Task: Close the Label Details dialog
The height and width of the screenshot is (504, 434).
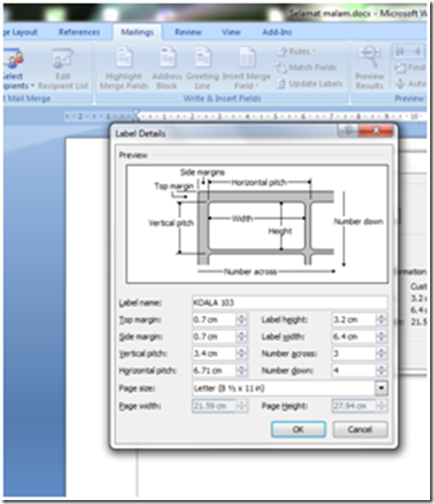Action: 375,130
